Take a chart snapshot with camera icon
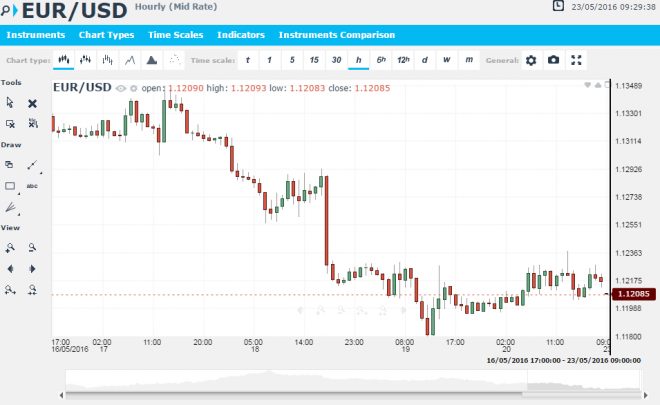 [x=553, y=60]
